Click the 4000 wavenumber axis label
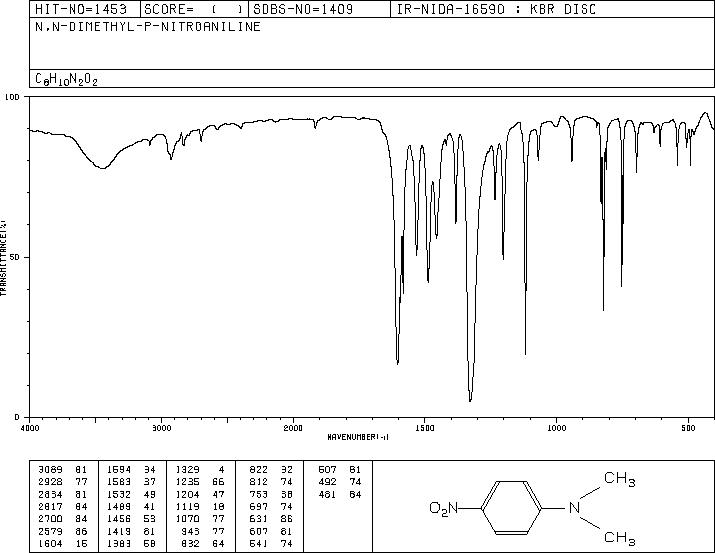This screenshot has width=715, height=553. (30, 428)
